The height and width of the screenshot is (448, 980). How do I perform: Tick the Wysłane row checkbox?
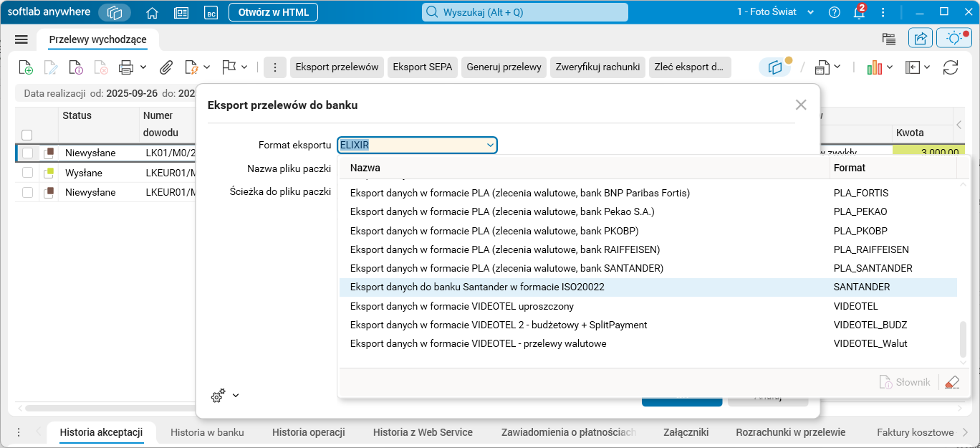click(27, 173)
